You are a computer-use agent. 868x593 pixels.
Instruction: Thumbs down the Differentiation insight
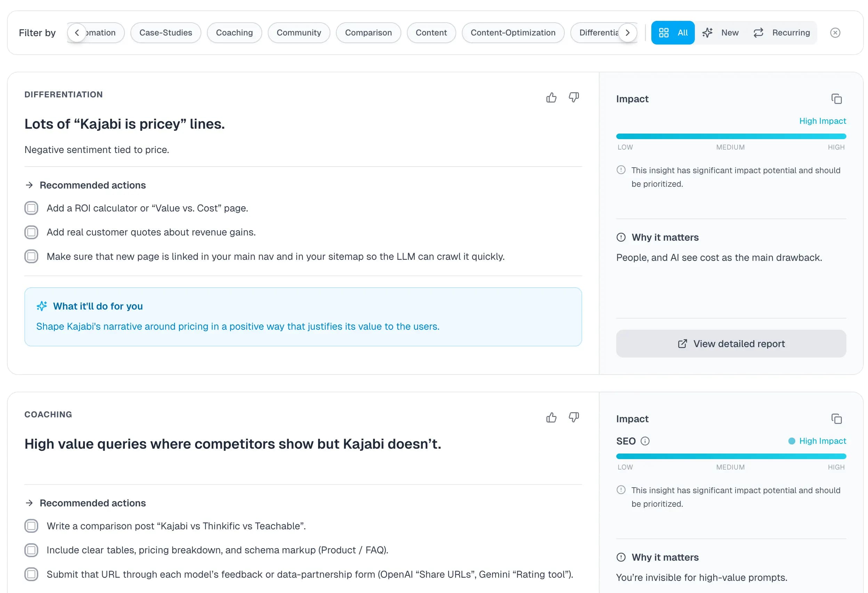coord(574,98)
